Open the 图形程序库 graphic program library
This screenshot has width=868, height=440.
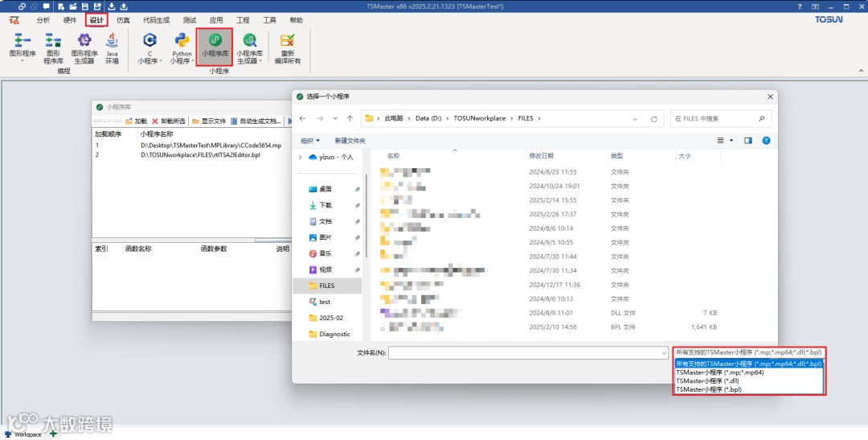pos(53,47)
